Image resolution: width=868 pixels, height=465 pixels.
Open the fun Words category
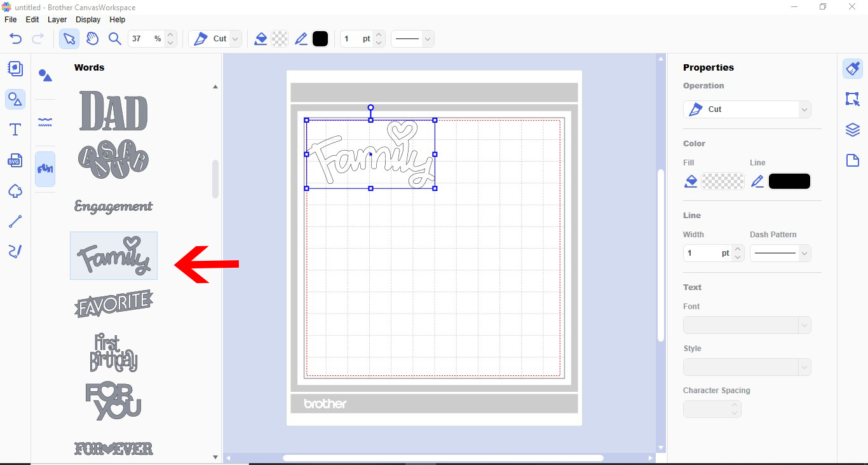(x=45, y=169)
